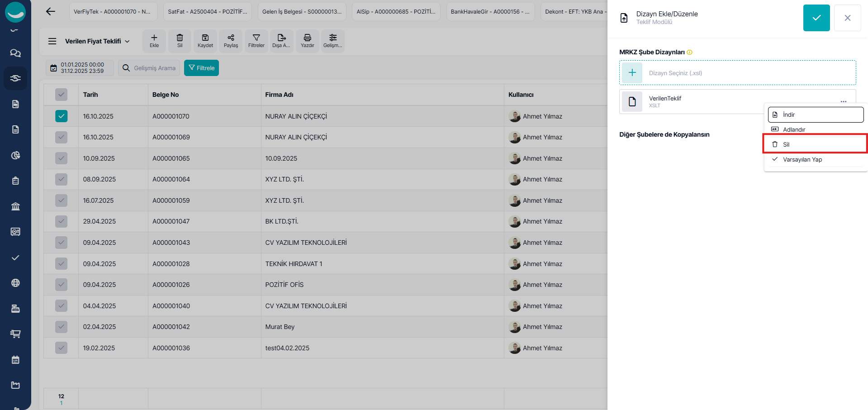Click the teal Filtrele button
868x410 pixels.
pyautogui.click(x=201, y=68)
